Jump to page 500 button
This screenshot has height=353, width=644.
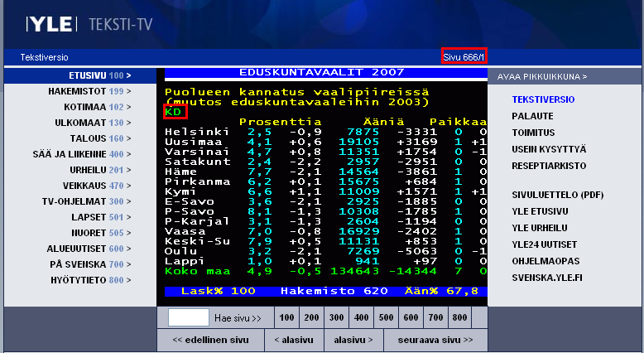click(x=386, y=317)
